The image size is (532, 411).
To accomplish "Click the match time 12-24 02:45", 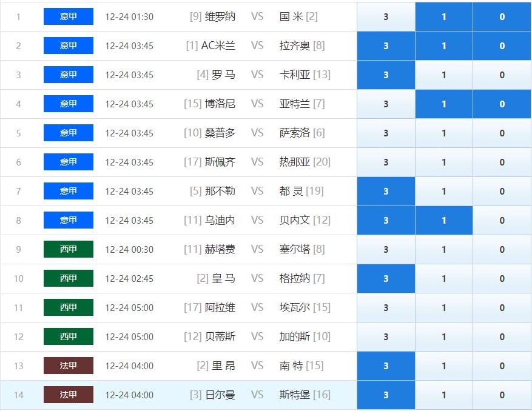I will click(129, 279).
